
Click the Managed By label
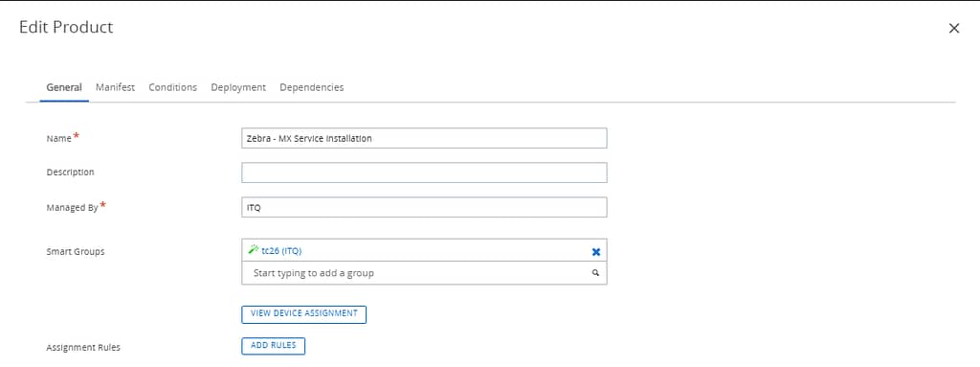point(72,208)
